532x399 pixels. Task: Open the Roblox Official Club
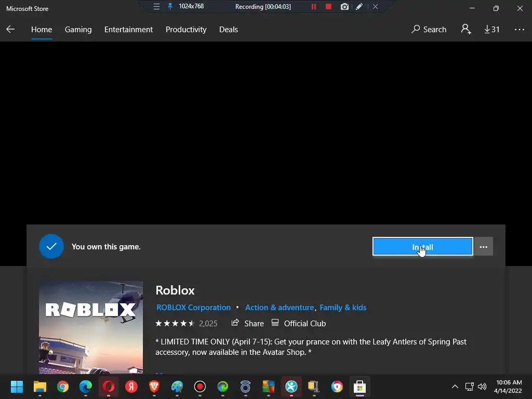tap(299, 323)
